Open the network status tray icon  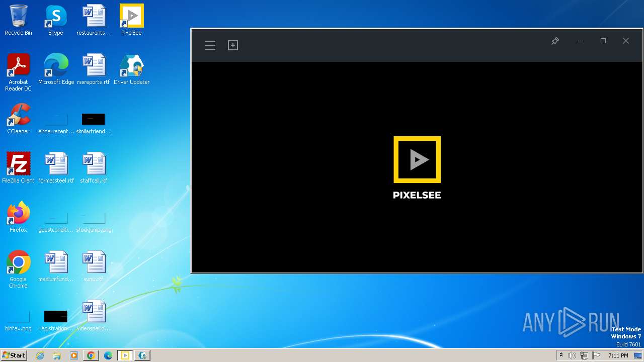pos(584,355)
